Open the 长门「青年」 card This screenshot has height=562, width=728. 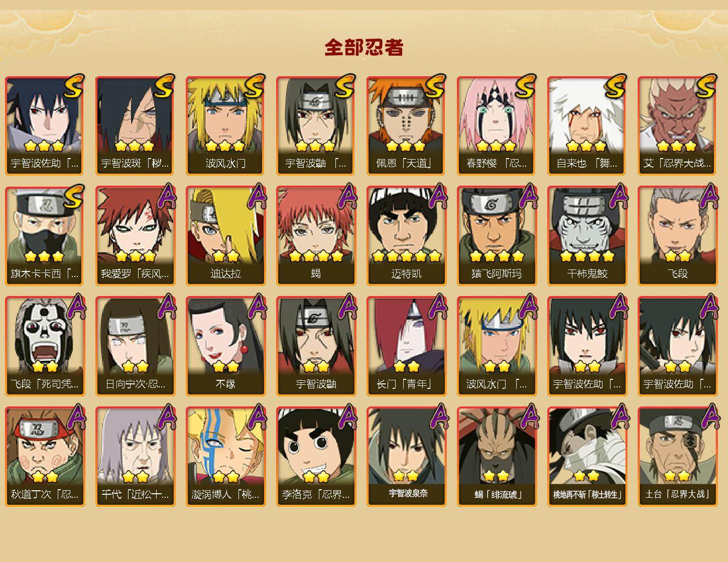[406, 346]
